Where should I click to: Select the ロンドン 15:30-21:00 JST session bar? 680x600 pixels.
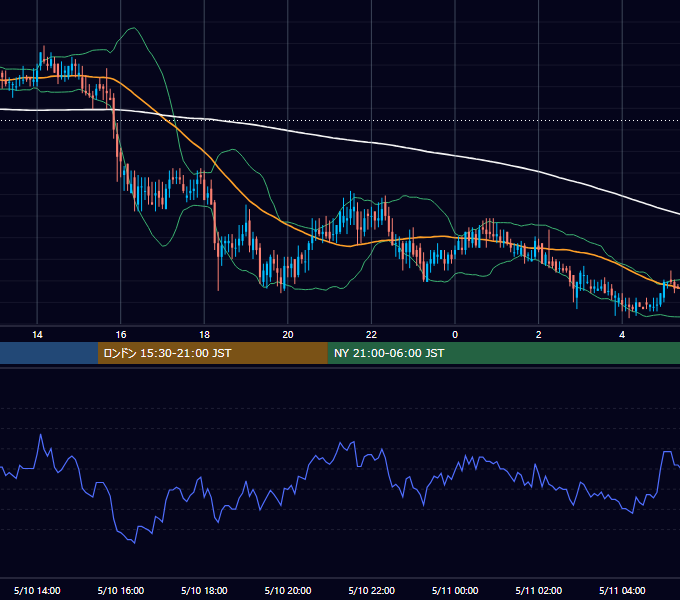click(x=212, y=353)
